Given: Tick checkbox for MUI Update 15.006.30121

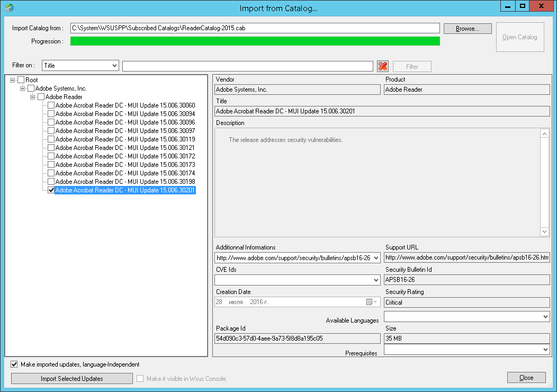Looking at the screenshot, I should [51, 148].
